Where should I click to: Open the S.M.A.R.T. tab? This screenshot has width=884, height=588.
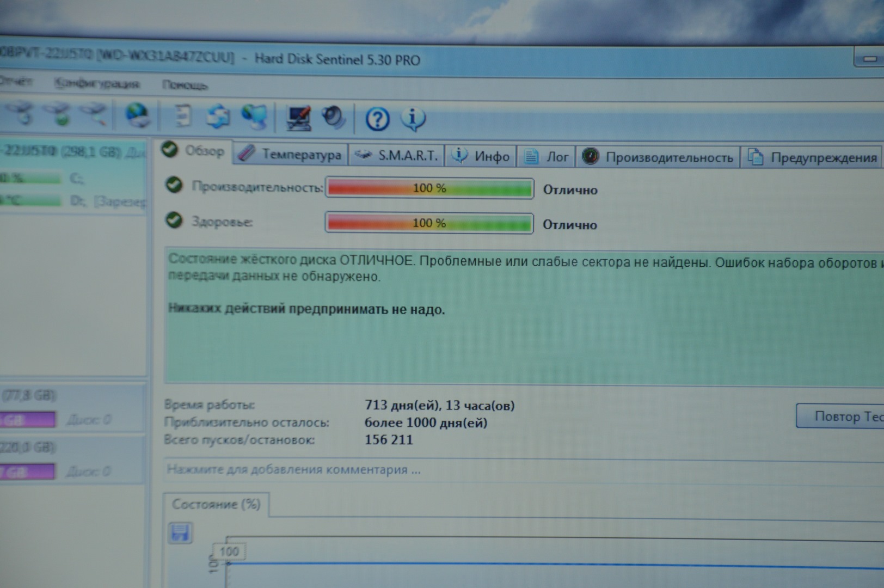point(396,156)
